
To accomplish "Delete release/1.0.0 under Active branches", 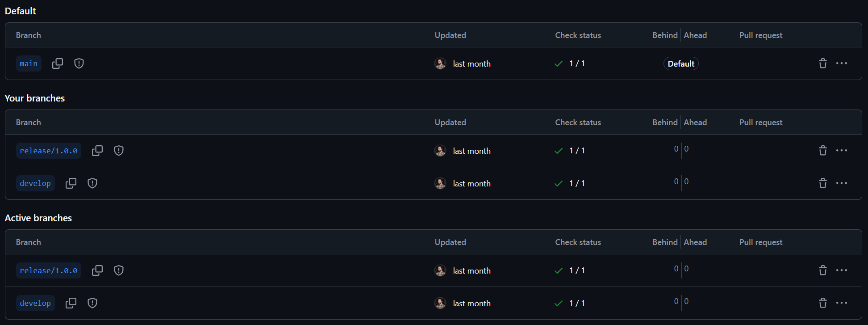I will point(822,270).
